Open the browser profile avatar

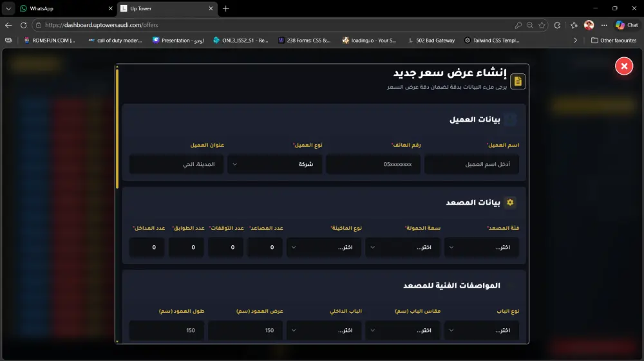pos(589,25)
